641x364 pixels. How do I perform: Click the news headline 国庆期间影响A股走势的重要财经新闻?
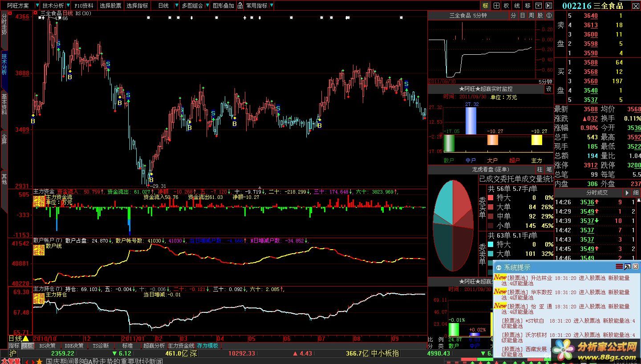[x=105, y=361]
